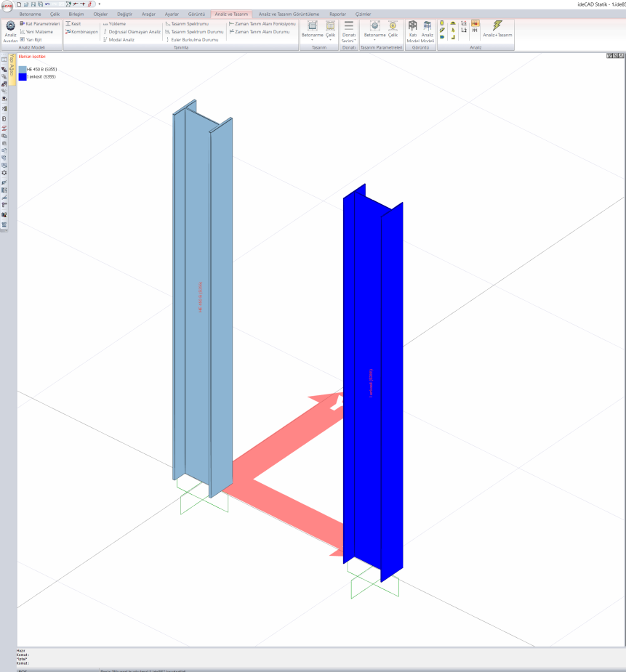Click Eleman kesitleri red heading
626x672 pixels.
pos(32,57)
